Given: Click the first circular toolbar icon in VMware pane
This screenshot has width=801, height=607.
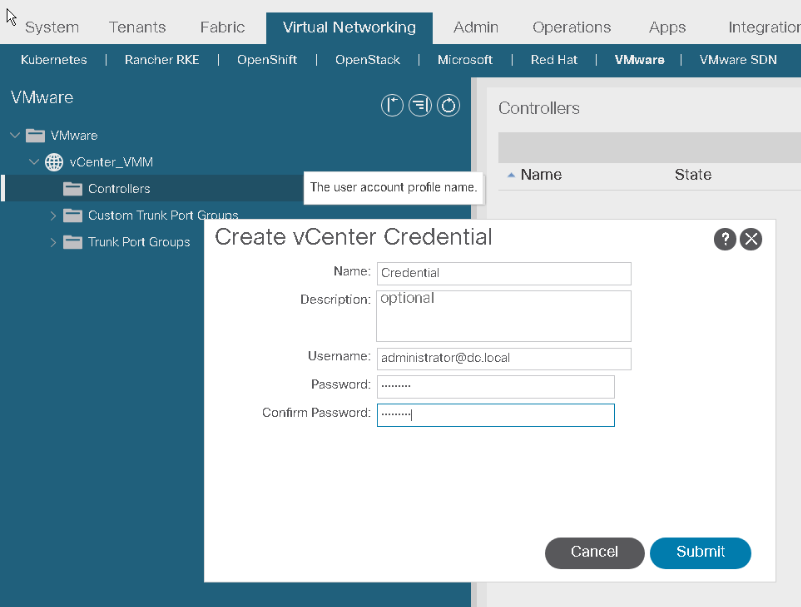Looking at the screenshot, I should 392,106.
